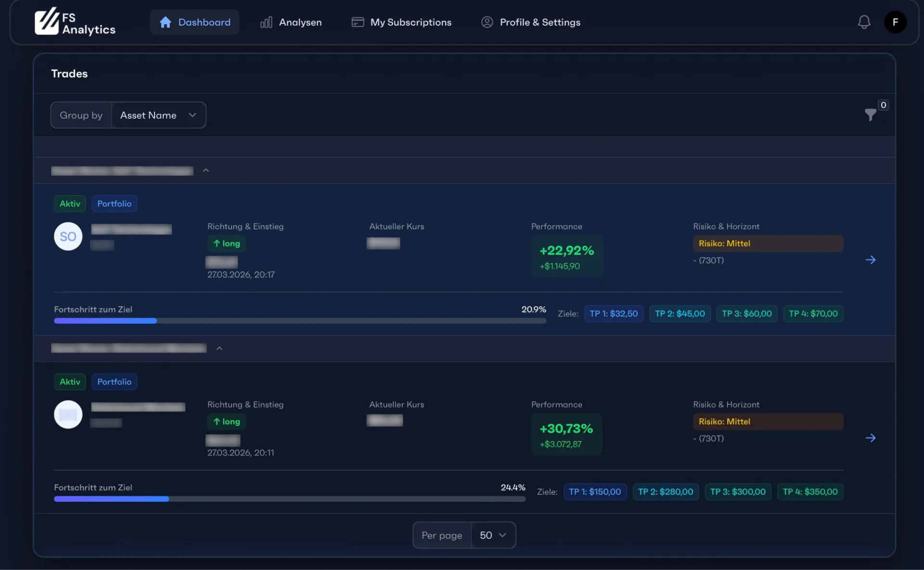Click the first trade's progress bar
Viewport: 924px width, 570px height.
coord(300,321)
